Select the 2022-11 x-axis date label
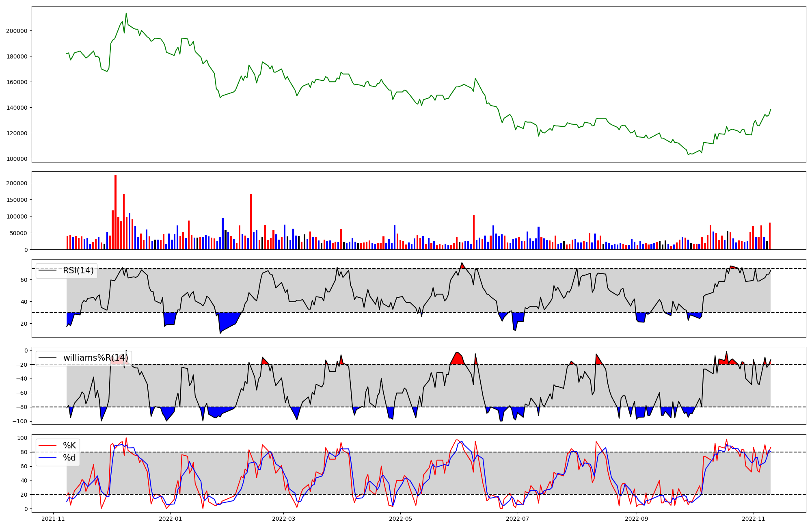The width and height of the screenshot is (812, 528). point(754,519)
